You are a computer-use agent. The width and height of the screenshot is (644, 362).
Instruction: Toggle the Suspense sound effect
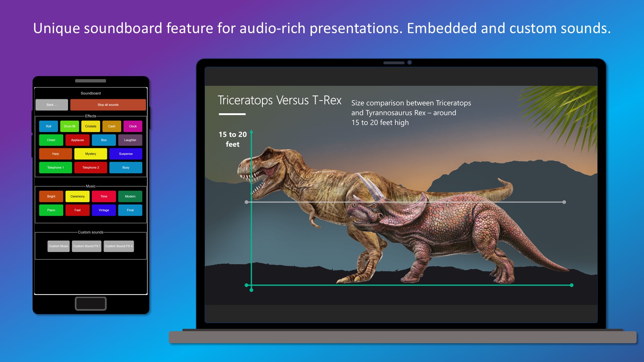tap(125, 154)
